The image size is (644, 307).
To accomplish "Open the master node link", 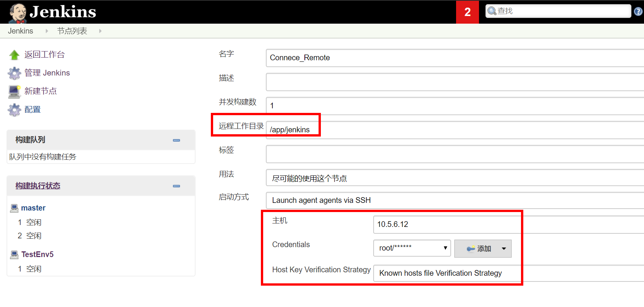I will [x=33, y=208].
